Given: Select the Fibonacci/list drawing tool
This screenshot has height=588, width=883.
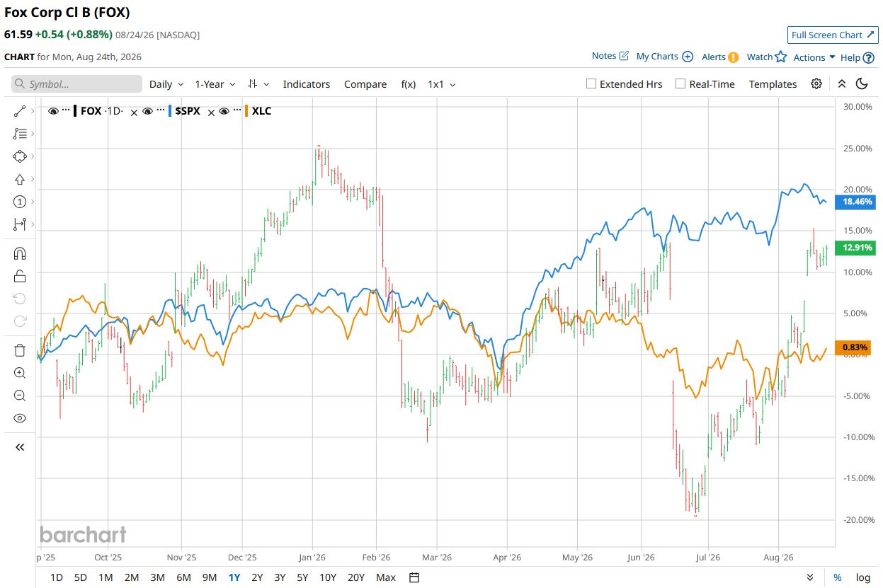Looking at the screenshot, I should pos(19,134).
